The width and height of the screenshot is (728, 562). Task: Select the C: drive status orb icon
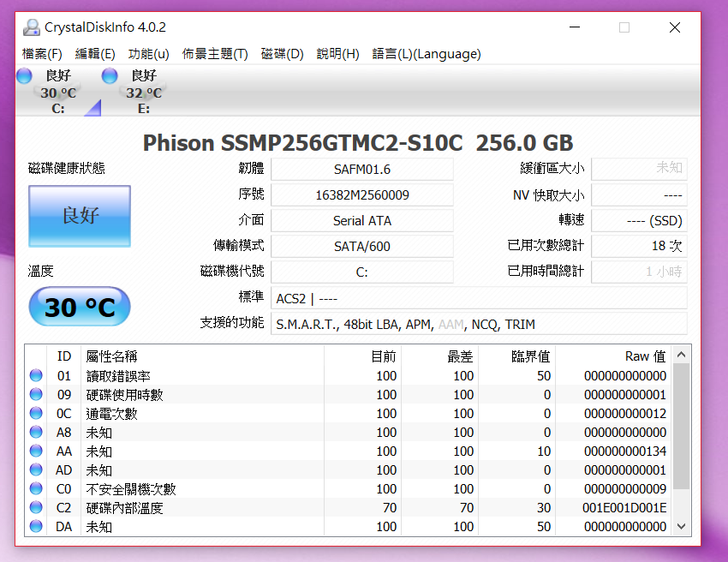[24, 75]
